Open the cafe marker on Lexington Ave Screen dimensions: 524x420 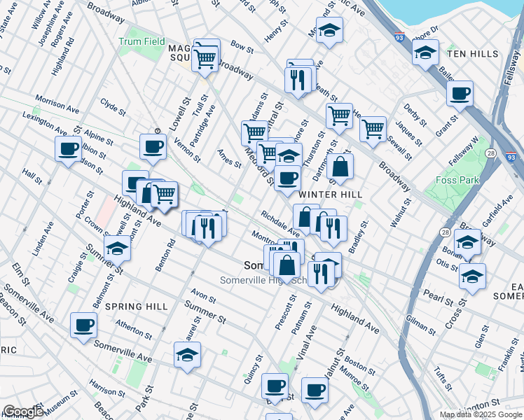(x=69, y=148)
